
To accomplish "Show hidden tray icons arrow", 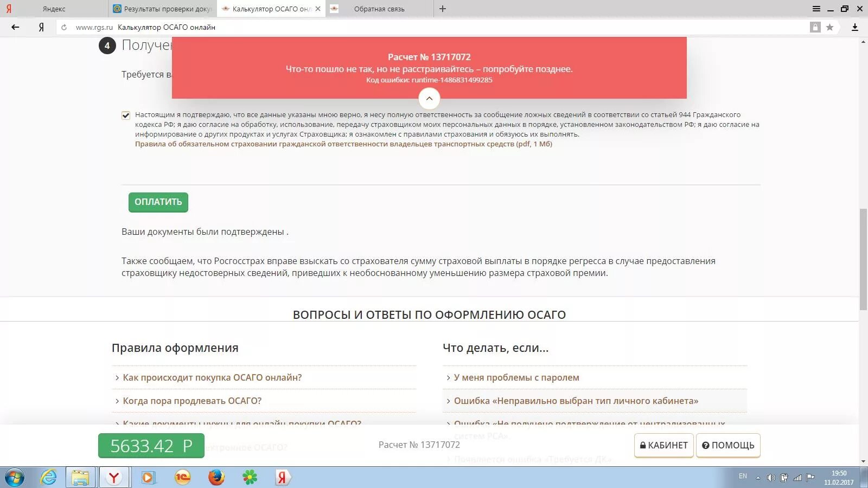I will point(758,478).
